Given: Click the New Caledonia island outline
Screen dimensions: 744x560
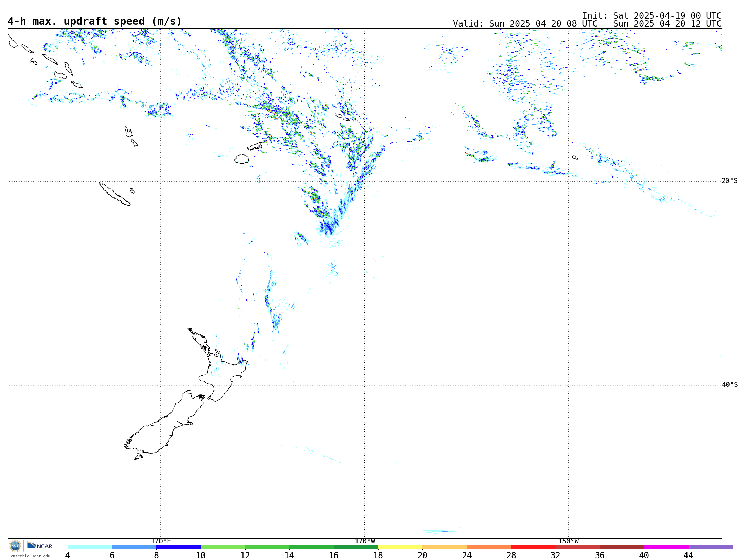Looking at the screenshot, I should [115, 194].
